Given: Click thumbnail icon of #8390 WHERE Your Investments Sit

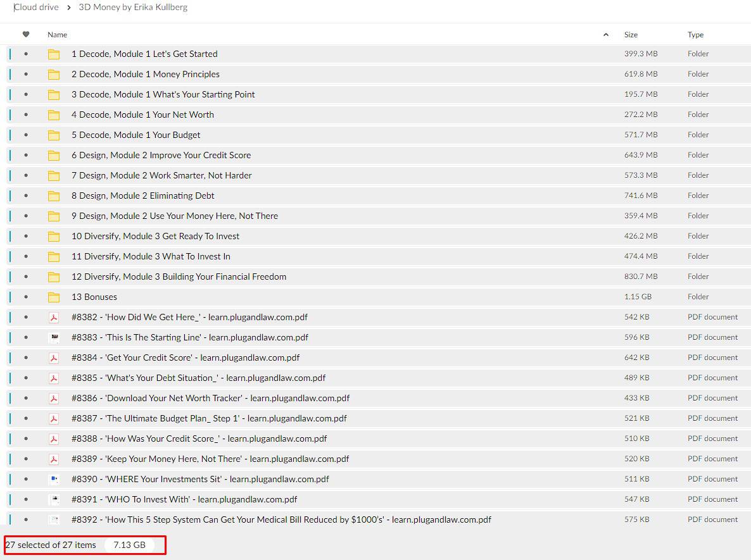Looking at the screenshot, I should click(54, 479).
